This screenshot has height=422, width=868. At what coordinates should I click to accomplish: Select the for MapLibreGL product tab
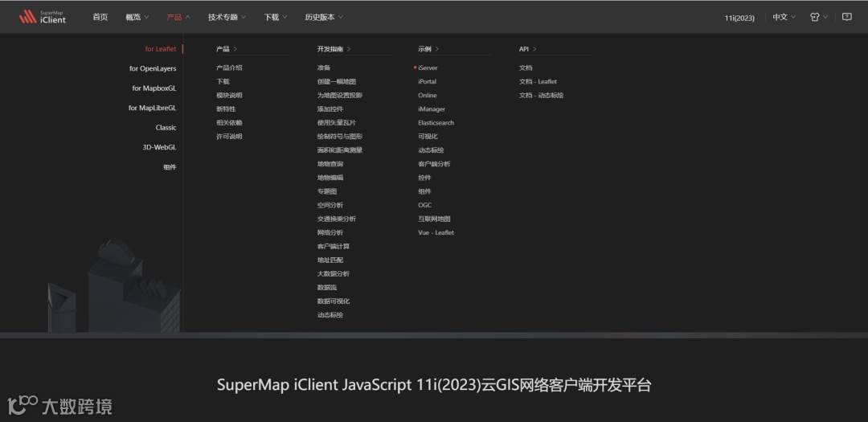(152, 108)
